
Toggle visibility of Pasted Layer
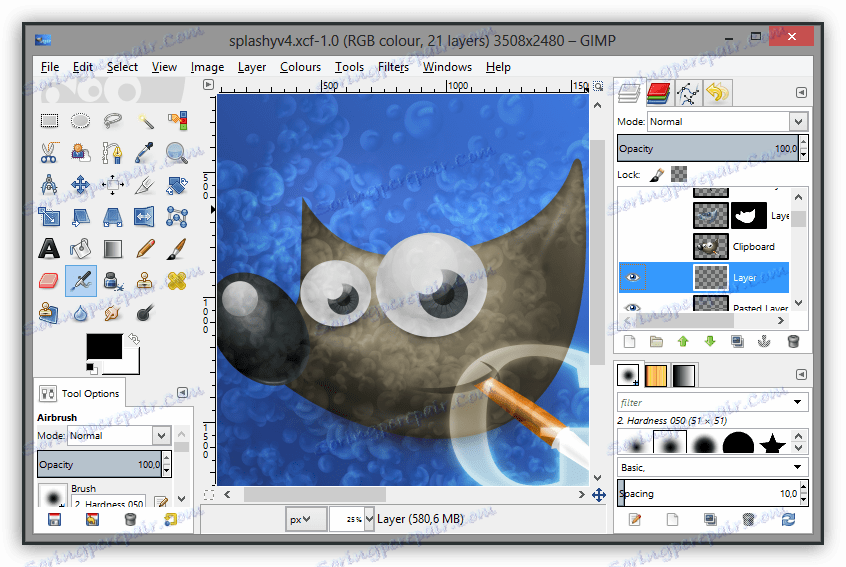pyautogui.click(x=632, y=308)
